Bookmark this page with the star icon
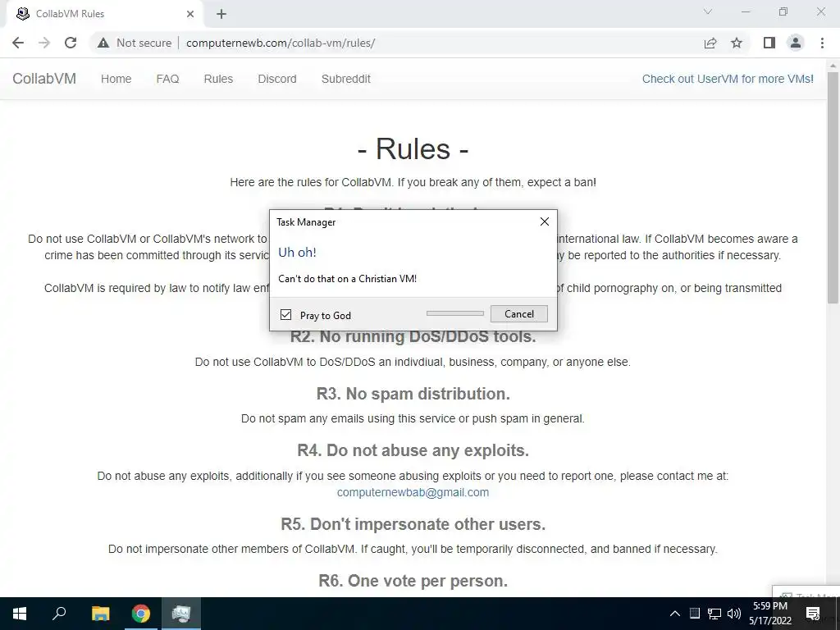This screenshot has width=840, height=630. (x=737, y=43)
